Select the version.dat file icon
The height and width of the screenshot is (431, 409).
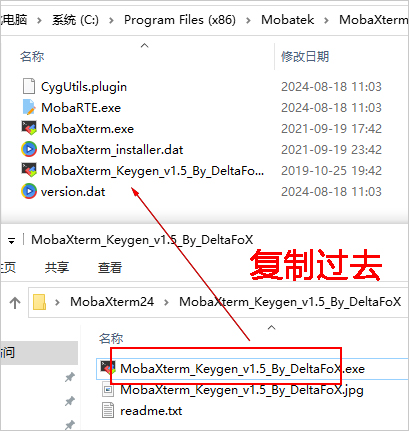pyautogui.click(x=29, y=191)
